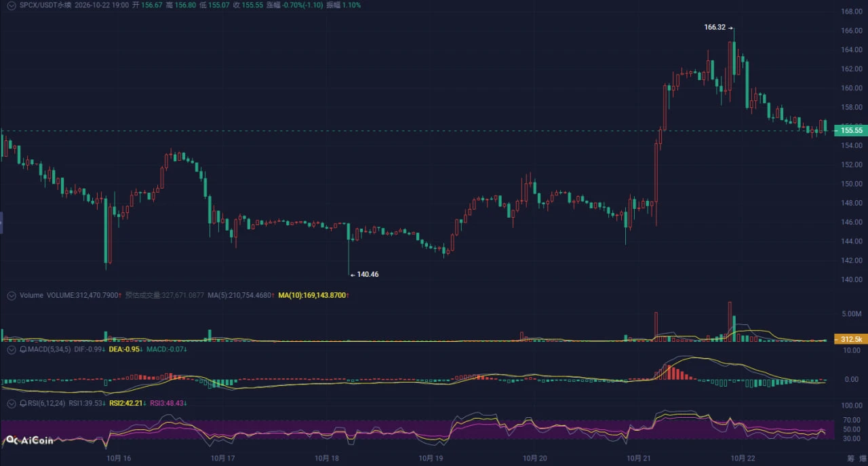This screenshot has height=466, width=868.
Task: Click the yellow 312.5k volume tag
Action: point(851,338)
